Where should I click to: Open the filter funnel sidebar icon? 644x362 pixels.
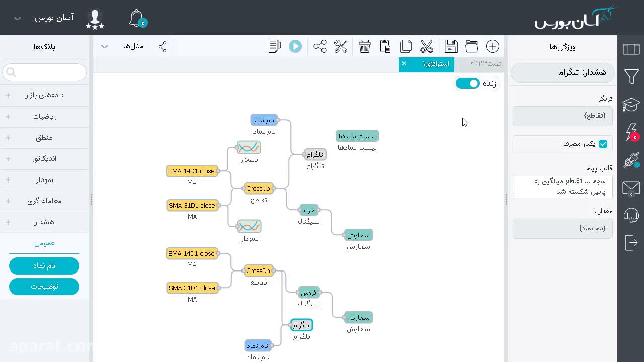[x=631, y=77]
